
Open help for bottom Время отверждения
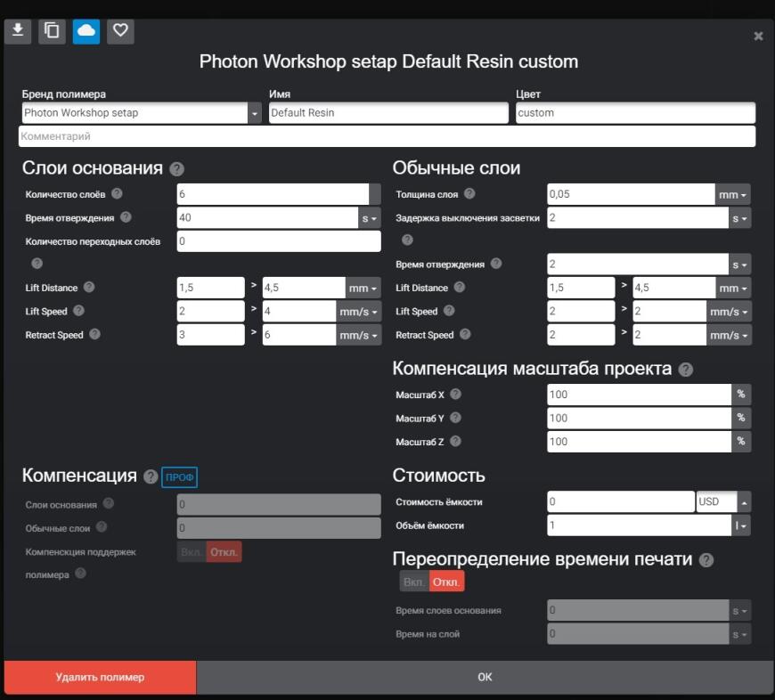[x=126, y=217]
